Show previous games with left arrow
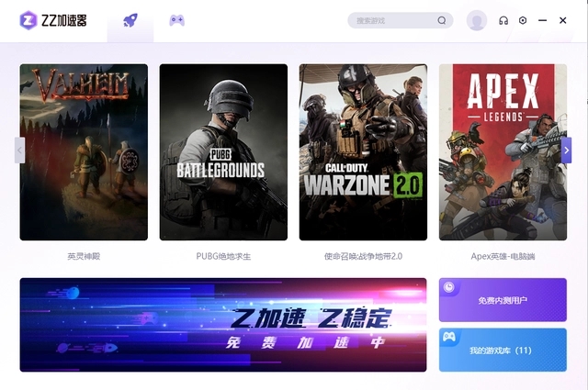The width and height of the screenshot is (588, 390). click(x=19, y=150)
